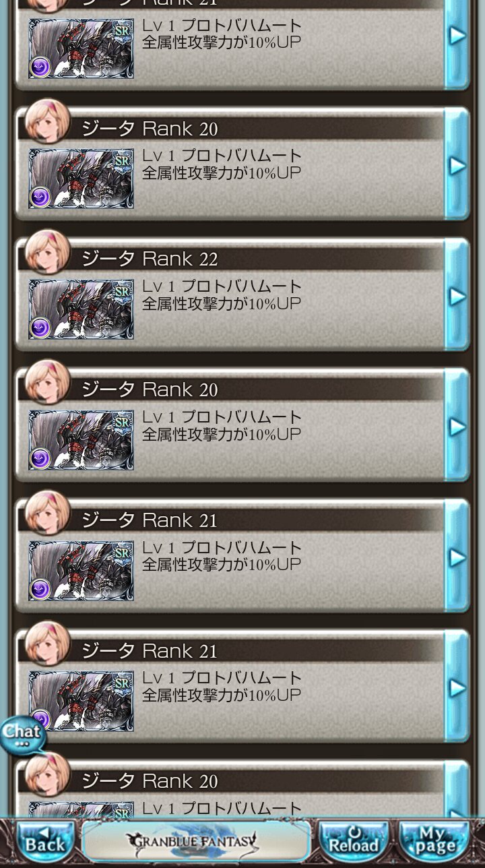Viewport: 485px width, 868px height.
Task: Tap the Reload button
Action: click(353, 839)
